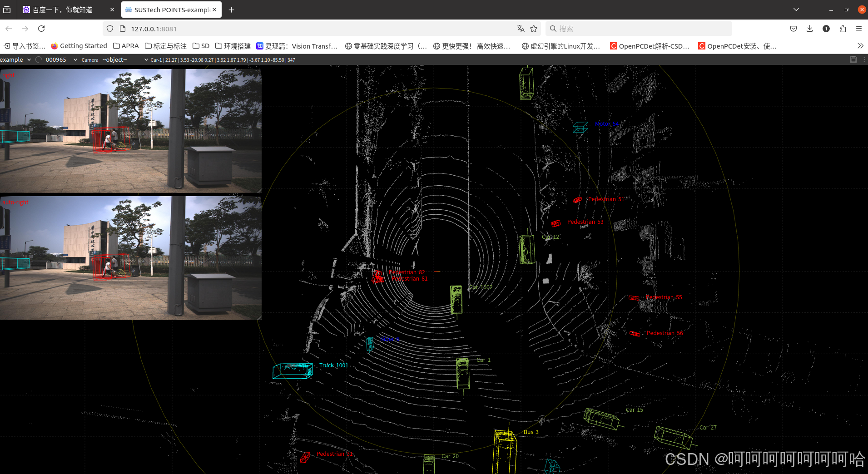Open the 零基础实践深度学习 bookmark
868x474 pixels.
(x=386, y=46)
